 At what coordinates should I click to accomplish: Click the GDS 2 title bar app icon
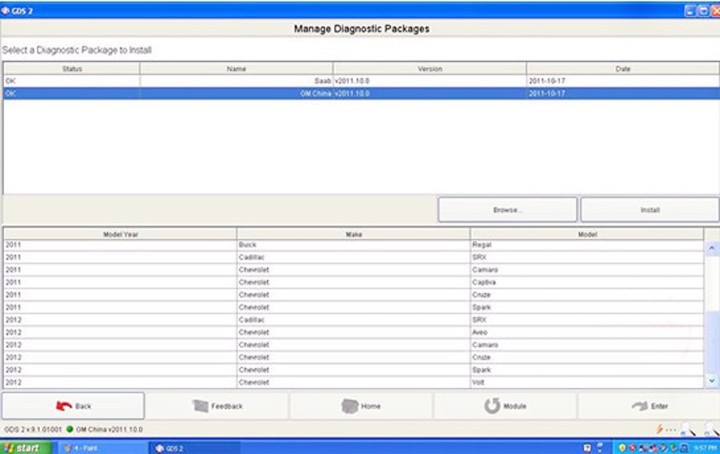(x=5, y=10)
